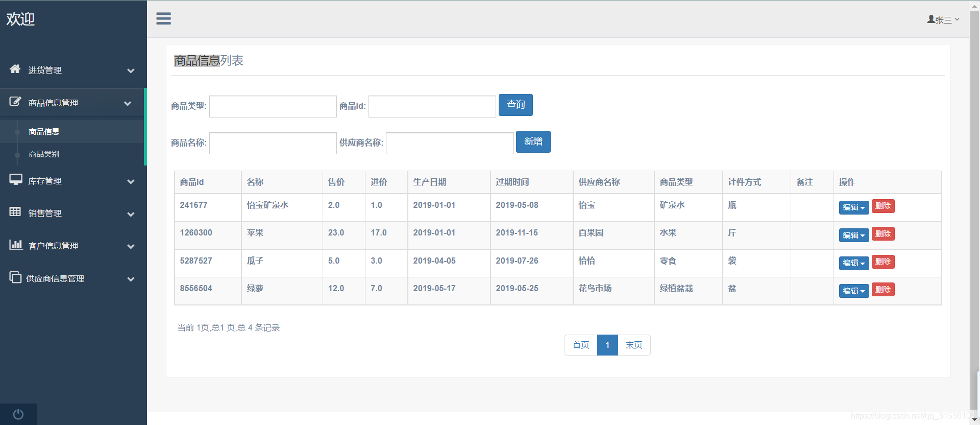This screenshot has width=980, height=425.
Task: Select page 1 in pagination
Action: [607, 345]
